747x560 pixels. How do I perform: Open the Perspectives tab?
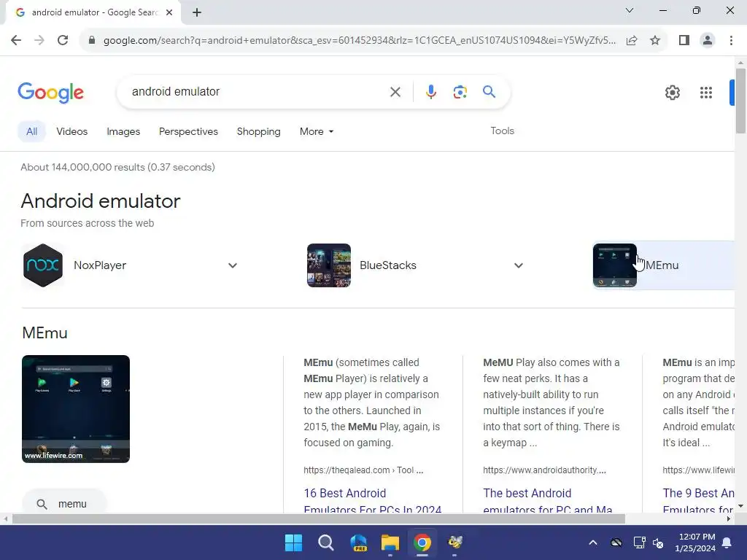coord(188,131)
